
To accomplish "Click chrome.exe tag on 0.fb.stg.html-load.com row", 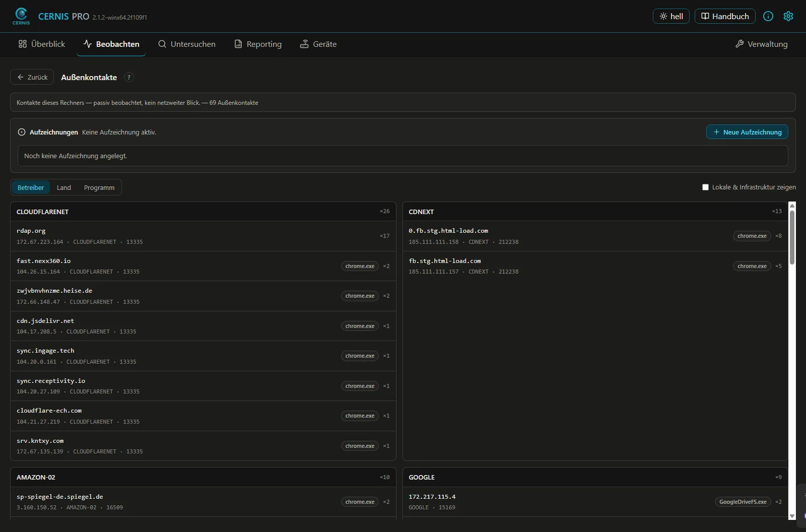I will [x=752, y=236].
